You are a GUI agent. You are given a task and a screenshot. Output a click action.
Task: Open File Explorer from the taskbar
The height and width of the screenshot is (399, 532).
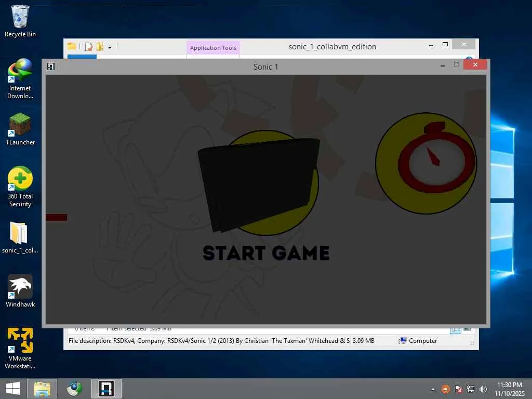[x=42, y=389]
